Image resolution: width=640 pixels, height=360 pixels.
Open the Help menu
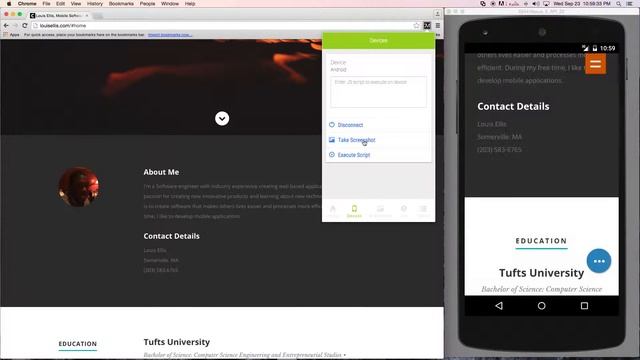(190, 4)
